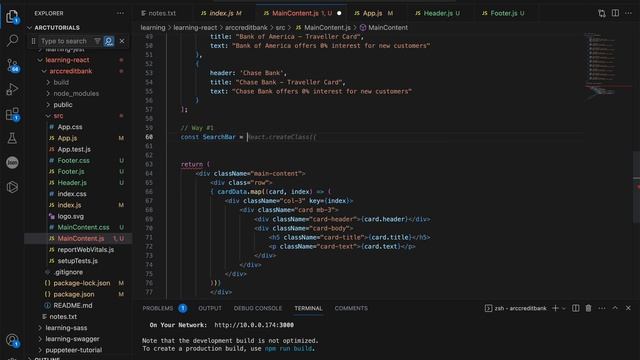This screenshot has width=640, height=360.
Task: Open the Testing flask icon view
Action: 12,138
